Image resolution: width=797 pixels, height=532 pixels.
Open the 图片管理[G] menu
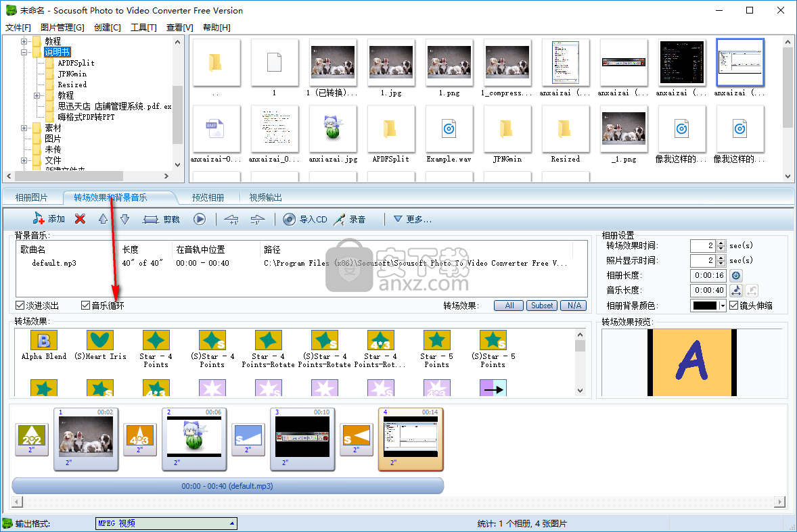(x=62, y=28)
